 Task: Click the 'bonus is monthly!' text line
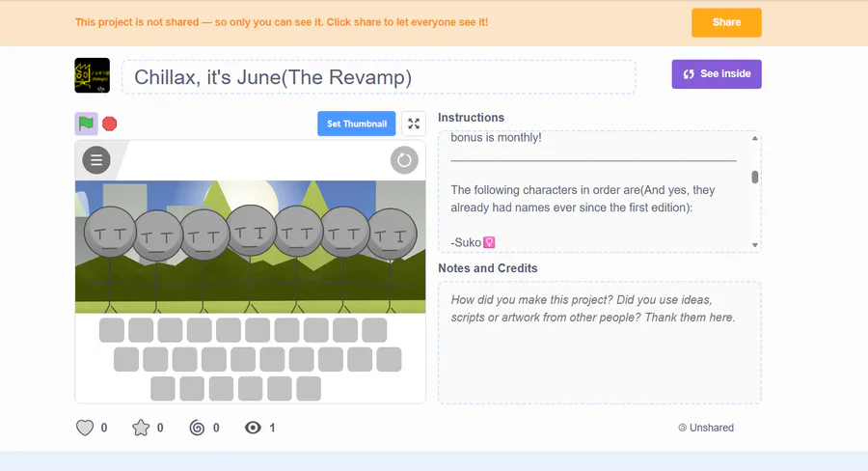pos(496,137)
